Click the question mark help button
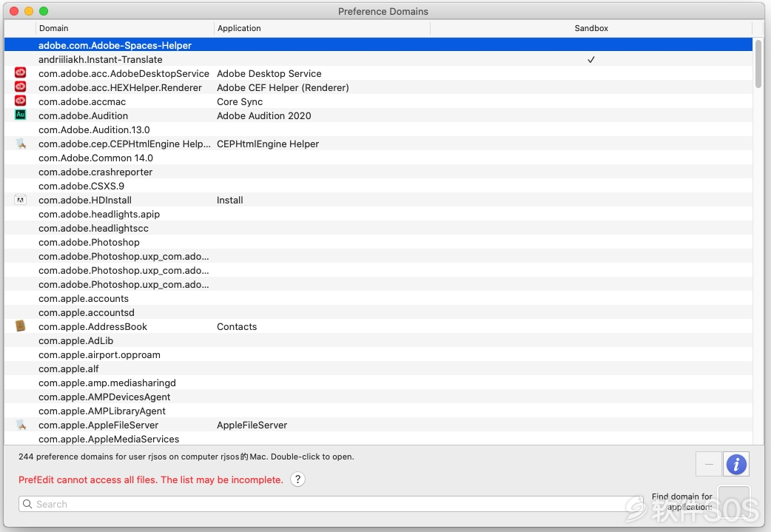771x532 pixels. click(297, 479)
